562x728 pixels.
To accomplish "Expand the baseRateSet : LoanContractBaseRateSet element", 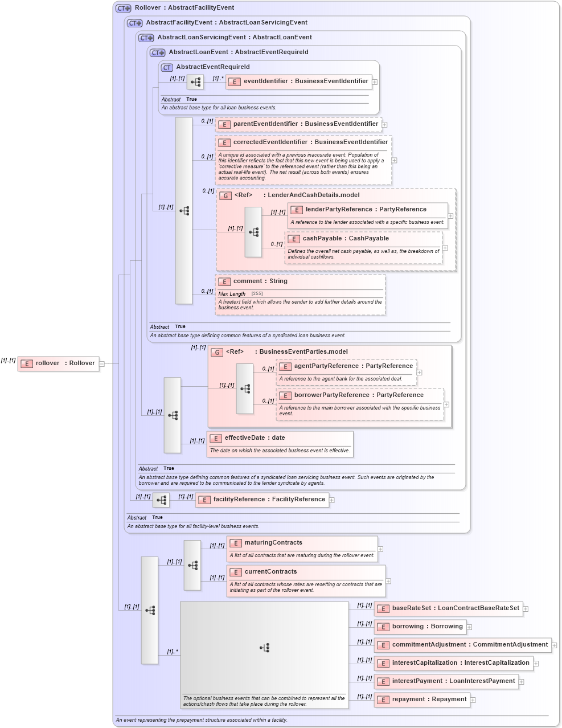I will coord(525,608).
